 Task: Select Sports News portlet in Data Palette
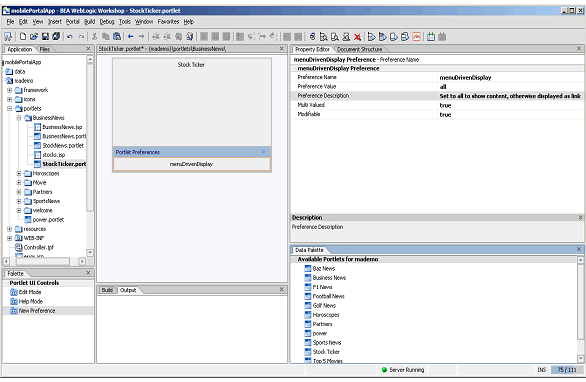click(323, 343)
